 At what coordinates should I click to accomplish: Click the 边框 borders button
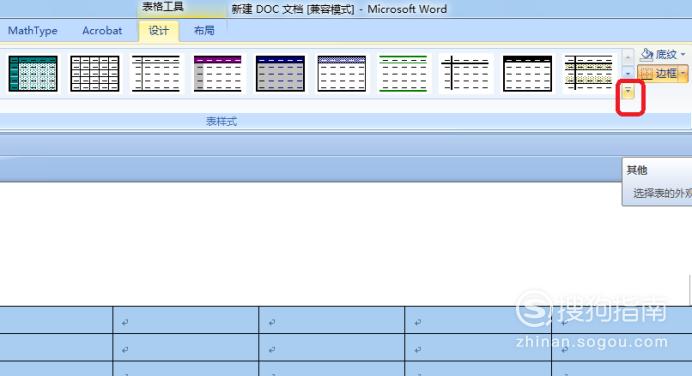tap(658, 73)
